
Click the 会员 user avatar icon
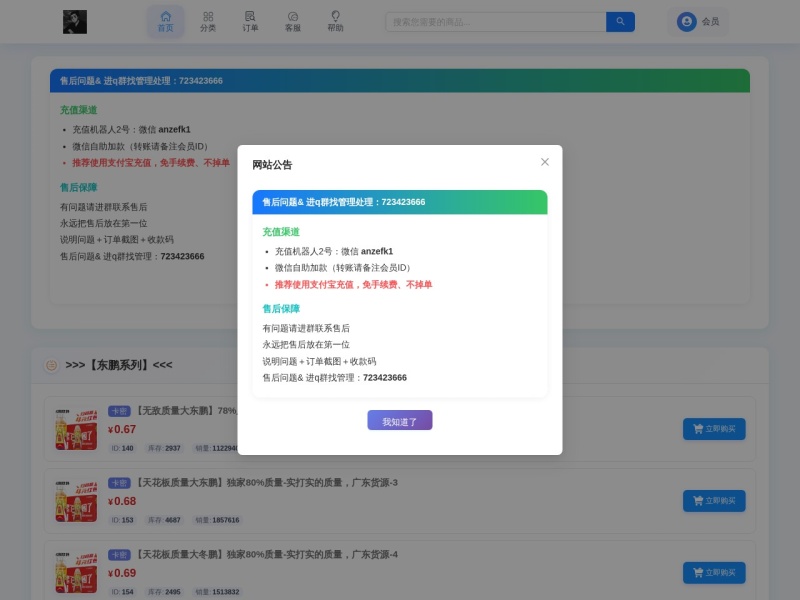(x=687, y=22)
